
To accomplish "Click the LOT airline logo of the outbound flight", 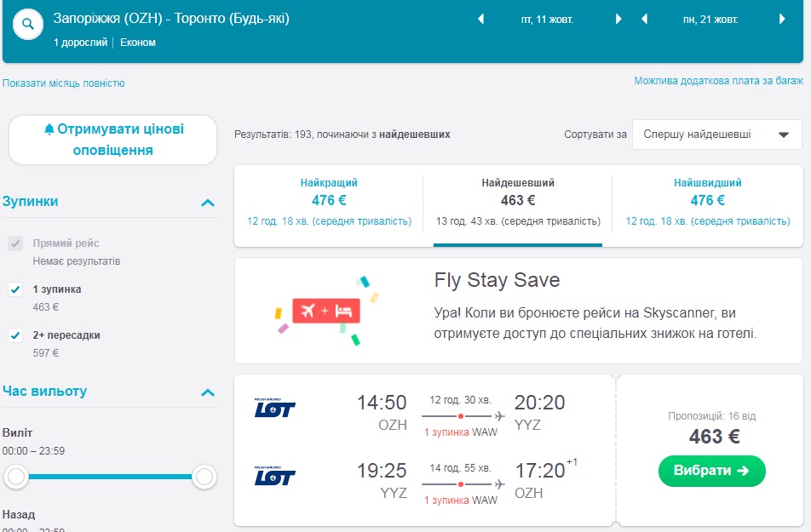I will 274,408.
